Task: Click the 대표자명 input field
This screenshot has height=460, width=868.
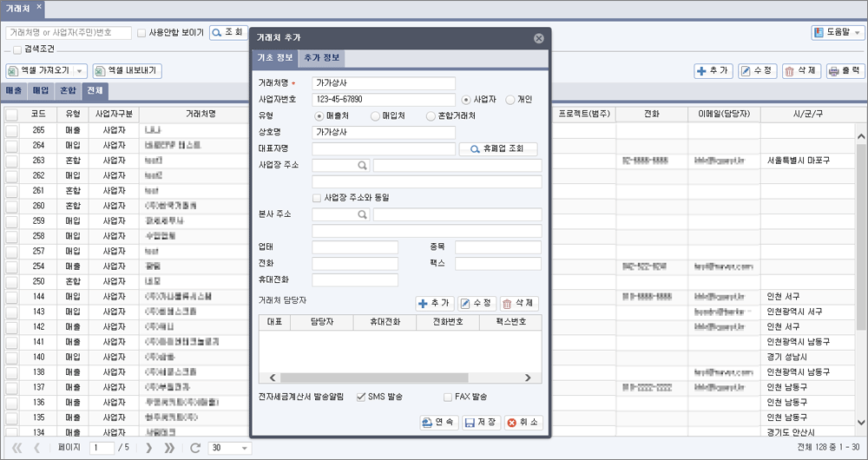Action: tap(384, 149)
